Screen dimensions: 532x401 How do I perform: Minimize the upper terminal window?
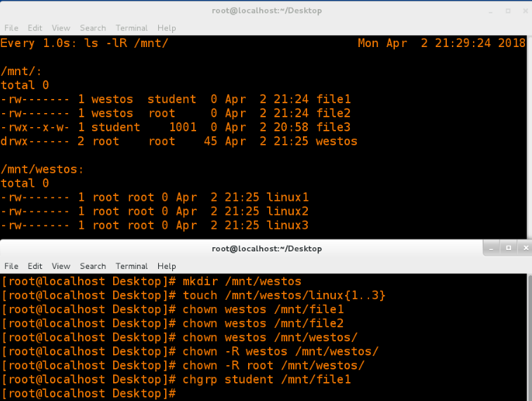(491, 11)
